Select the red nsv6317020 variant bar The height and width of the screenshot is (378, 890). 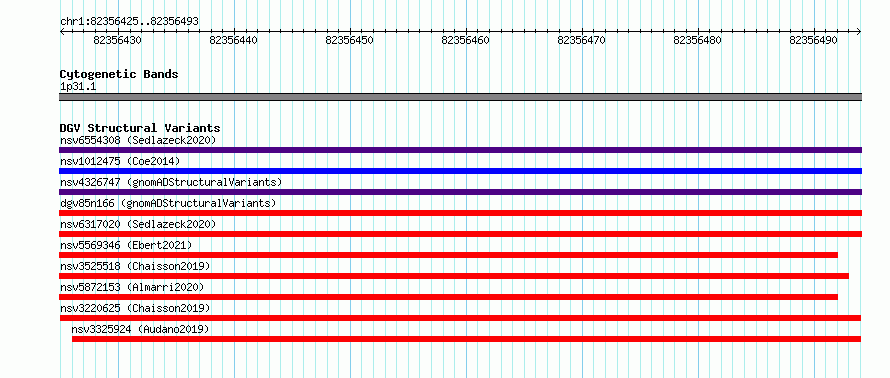tap(460, 234)
